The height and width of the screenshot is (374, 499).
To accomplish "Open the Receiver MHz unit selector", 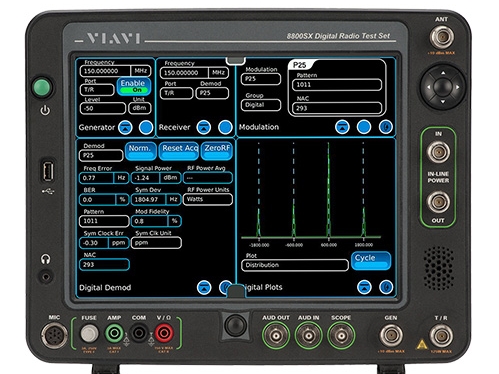I will 218,73.
